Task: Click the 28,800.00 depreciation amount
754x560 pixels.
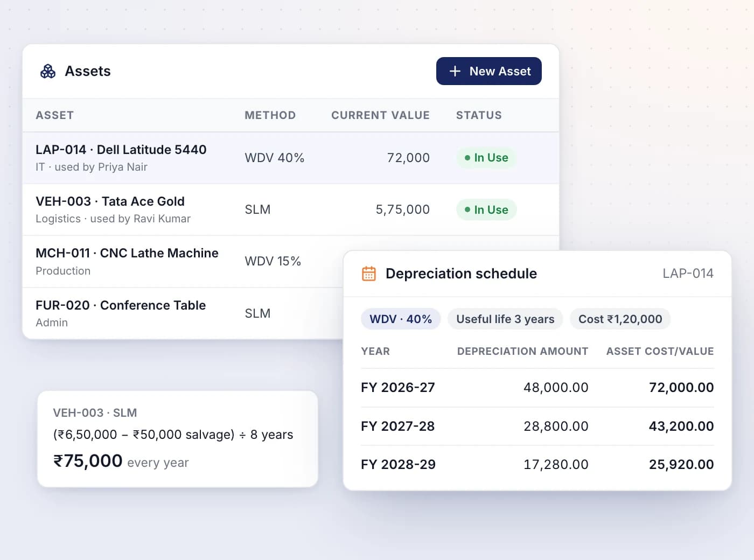Action: (556, 426)
